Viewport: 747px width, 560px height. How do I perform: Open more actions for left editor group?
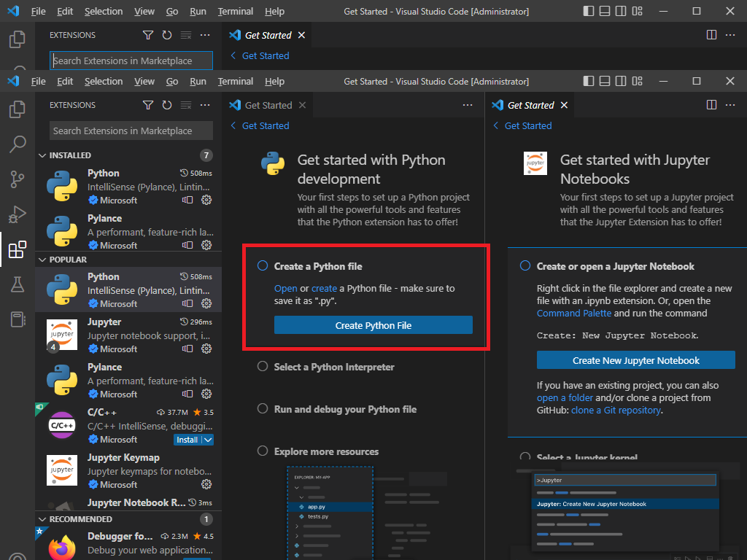coord(468,105)
